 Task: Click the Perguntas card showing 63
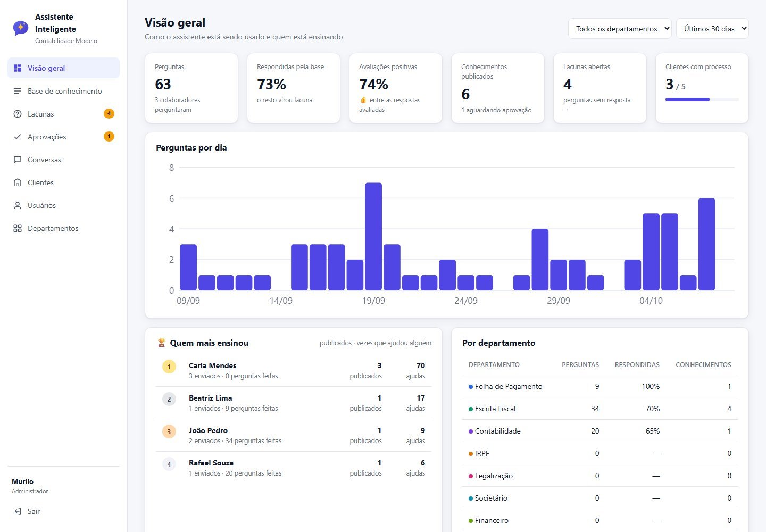pyautogui.click(x=191, y=88)
